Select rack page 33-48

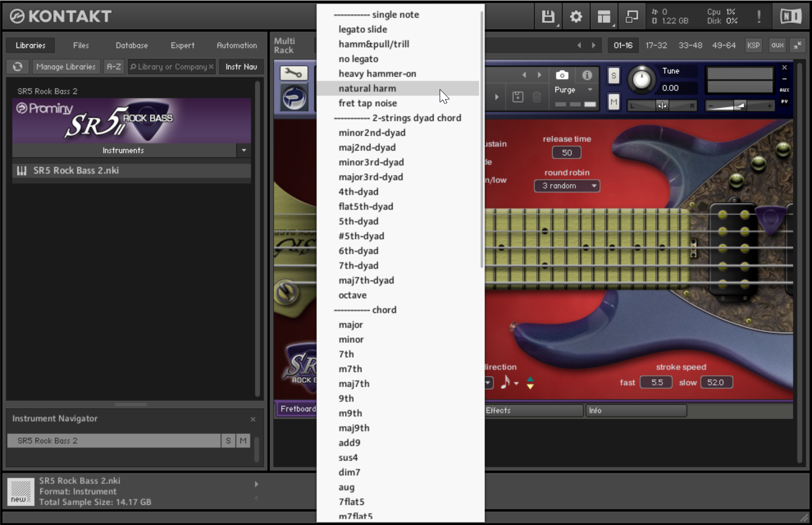(690, 45)
